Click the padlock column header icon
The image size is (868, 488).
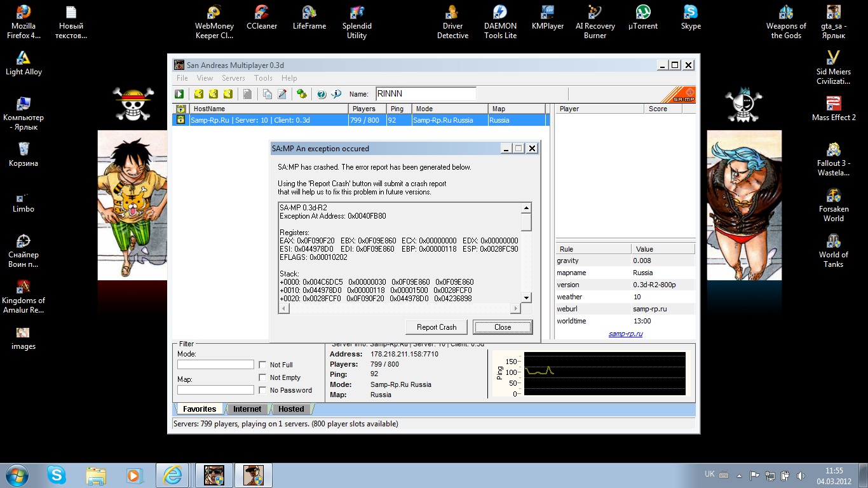[180, 109]
